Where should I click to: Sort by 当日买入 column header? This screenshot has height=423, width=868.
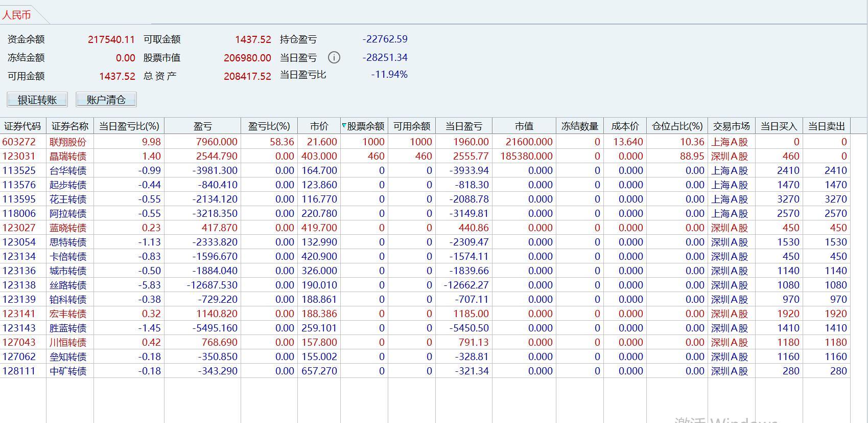point(779,126)
